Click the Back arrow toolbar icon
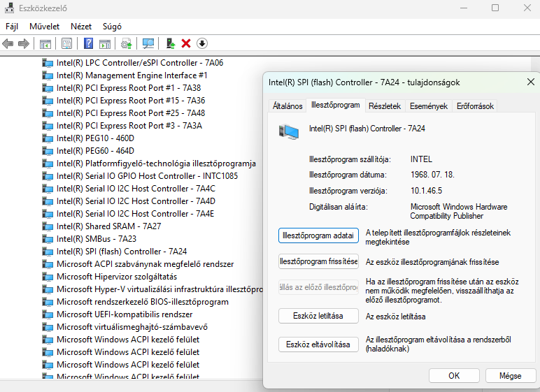540x392 pixels. [8, 44]
